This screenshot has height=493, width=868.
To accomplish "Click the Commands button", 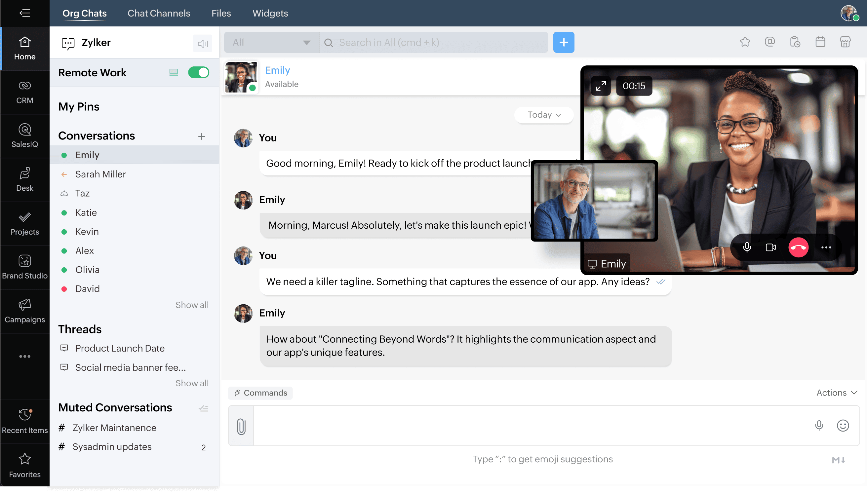I will 260,393.
